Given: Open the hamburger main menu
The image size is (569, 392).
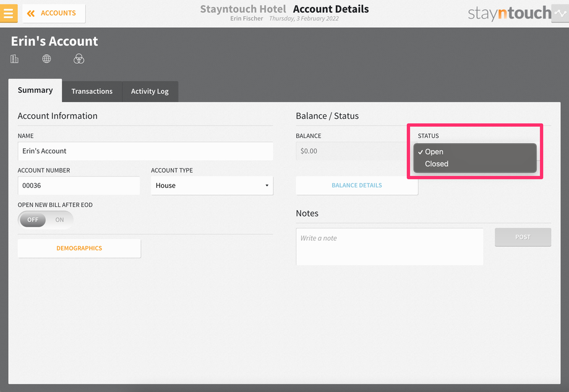Looking at the screenshot, I should [x=8, y=14].
